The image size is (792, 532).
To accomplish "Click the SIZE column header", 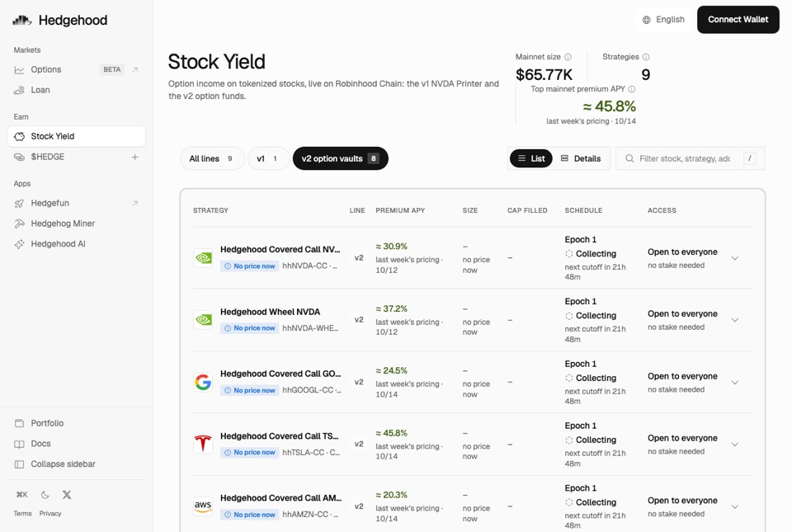I will coord(469,210).
